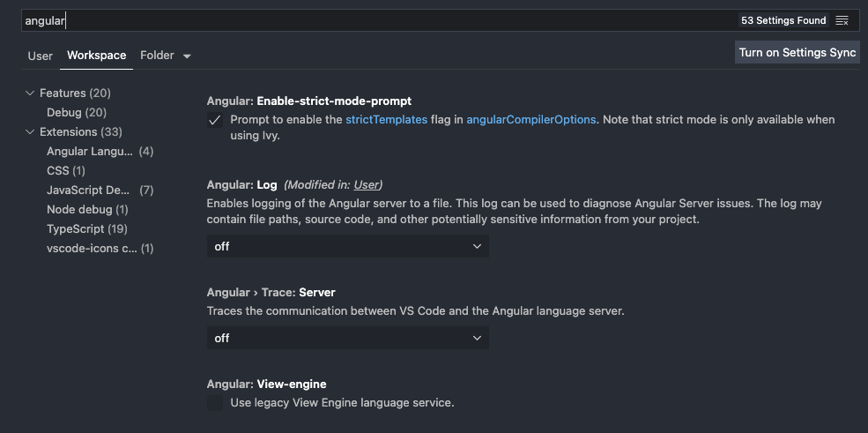Click Use legacy View Engine description text
The height and width of the screenshot is (433, 868).
pyautogui.click(x=342, y=403)
